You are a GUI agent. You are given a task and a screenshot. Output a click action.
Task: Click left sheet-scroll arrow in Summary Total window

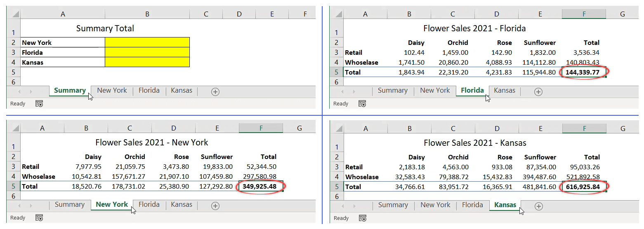coord(19,91)
